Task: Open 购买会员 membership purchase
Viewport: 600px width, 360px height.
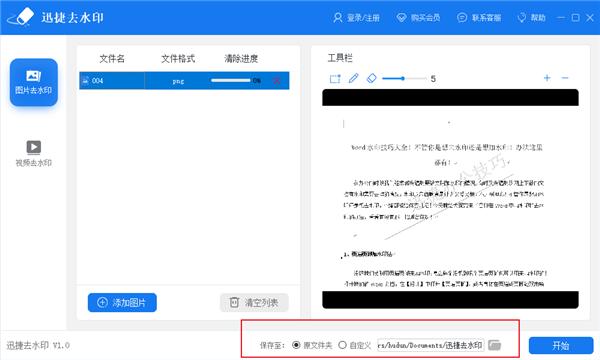Action: click(x=418, y=18)
